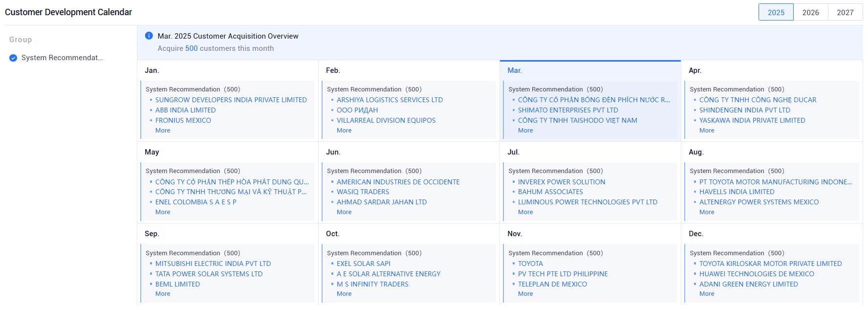Open YASKAWA INDIA PRIVATE LIMITED

point(752,120)
